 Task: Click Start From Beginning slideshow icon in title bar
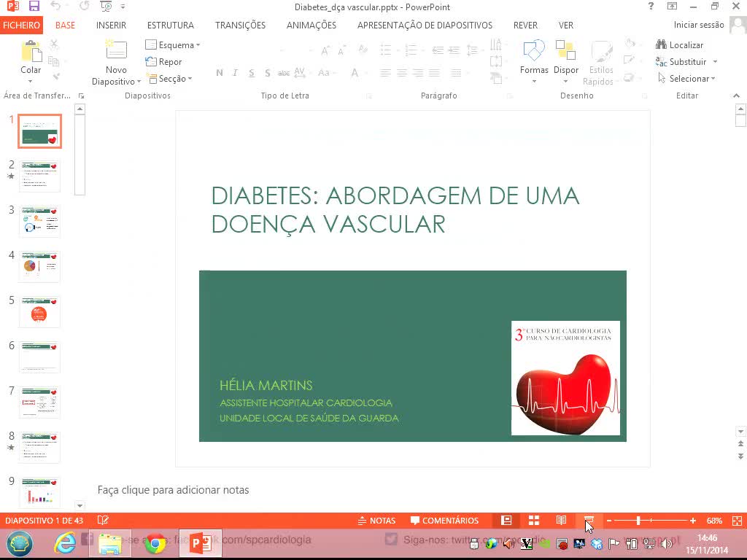(106, 6)
